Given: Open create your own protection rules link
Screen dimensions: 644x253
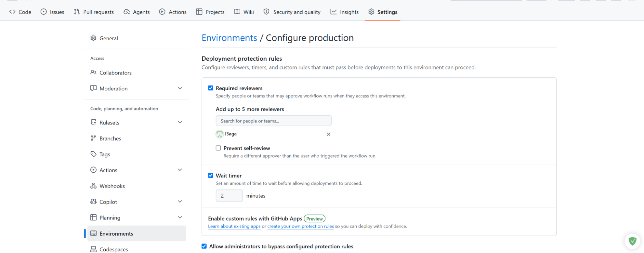Looking at the screenshot, I should (x=301, y=227).
